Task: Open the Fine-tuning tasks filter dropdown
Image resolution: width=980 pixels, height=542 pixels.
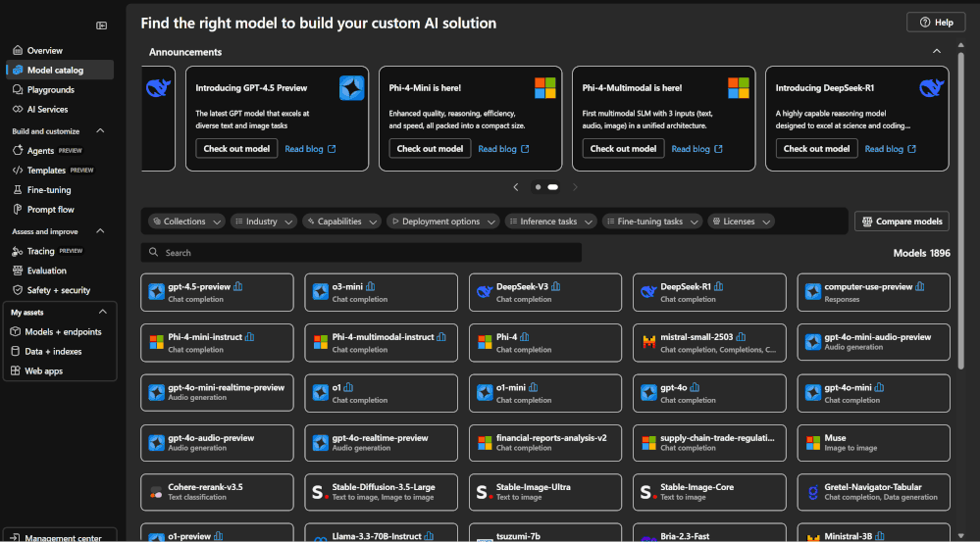Action: pyautogui.click(x=652, y=222)
